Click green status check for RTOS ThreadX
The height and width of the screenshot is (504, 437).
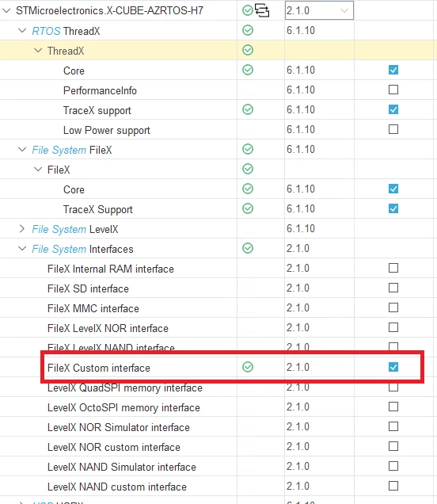248,31
